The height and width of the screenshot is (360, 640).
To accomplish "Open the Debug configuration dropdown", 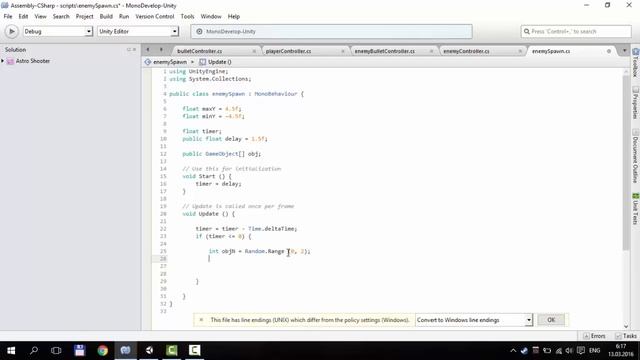I will pos(58,31).
